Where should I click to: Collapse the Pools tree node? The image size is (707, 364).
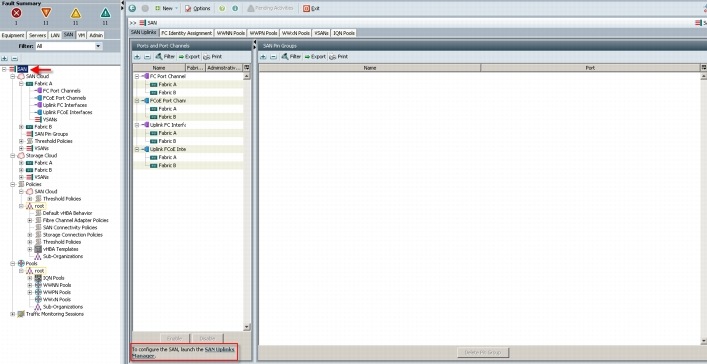click(13, 263)
